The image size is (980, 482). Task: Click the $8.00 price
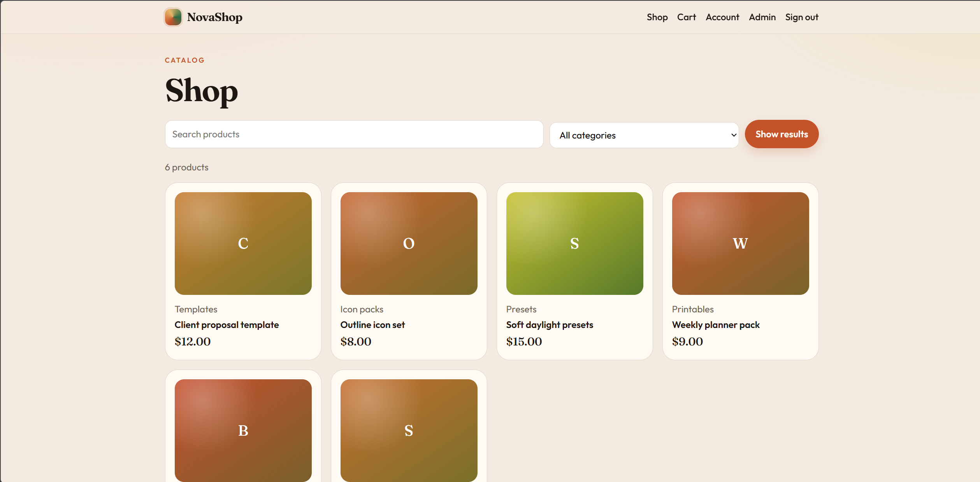(x=356, y=342)
